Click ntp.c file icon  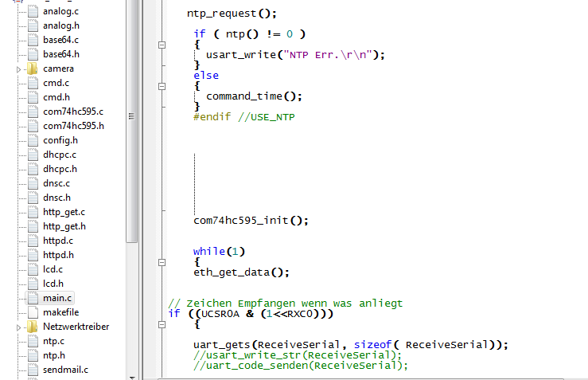tap(33, 341)
